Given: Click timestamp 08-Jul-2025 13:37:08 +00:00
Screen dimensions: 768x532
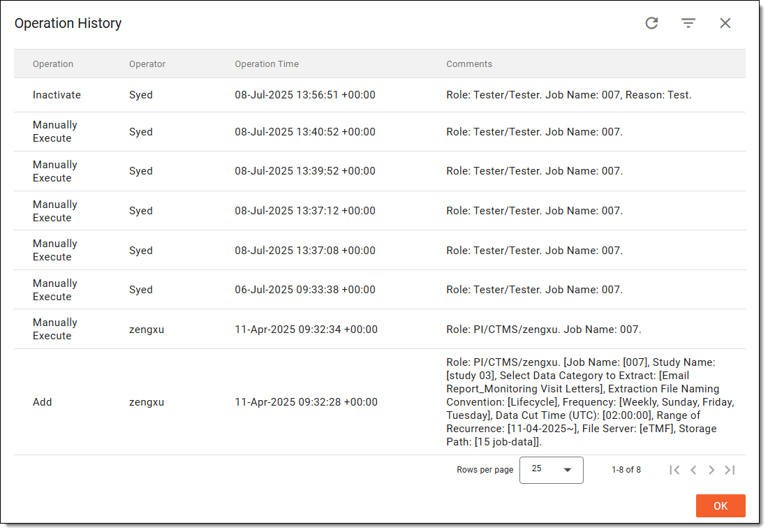Looking at the screenshot, I should [305, 251].
